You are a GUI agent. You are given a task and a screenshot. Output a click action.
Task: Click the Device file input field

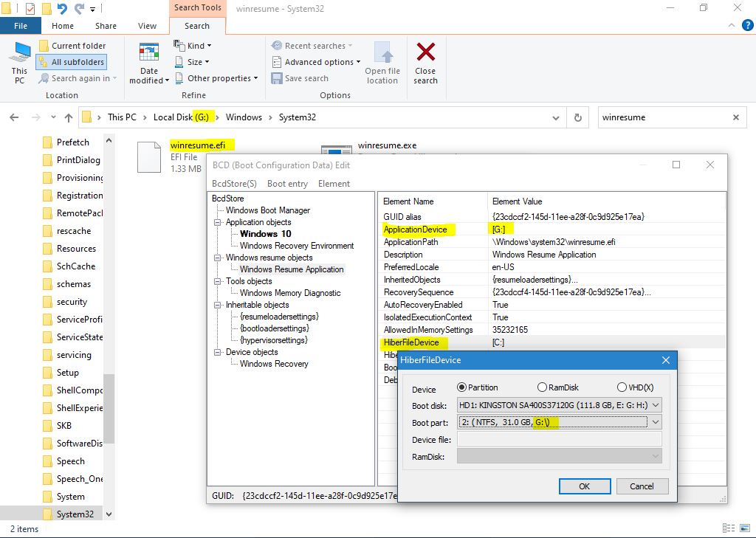point(559,440)
